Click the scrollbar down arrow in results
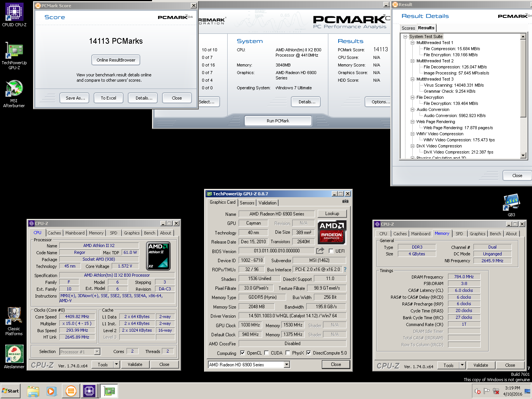Screen dimensions: 532x399 523,155
